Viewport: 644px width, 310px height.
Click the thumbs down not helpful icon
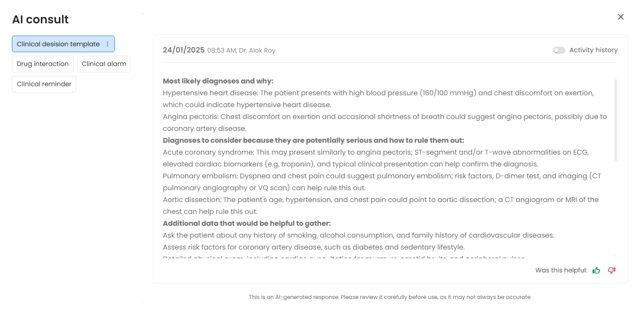point(612,270)
